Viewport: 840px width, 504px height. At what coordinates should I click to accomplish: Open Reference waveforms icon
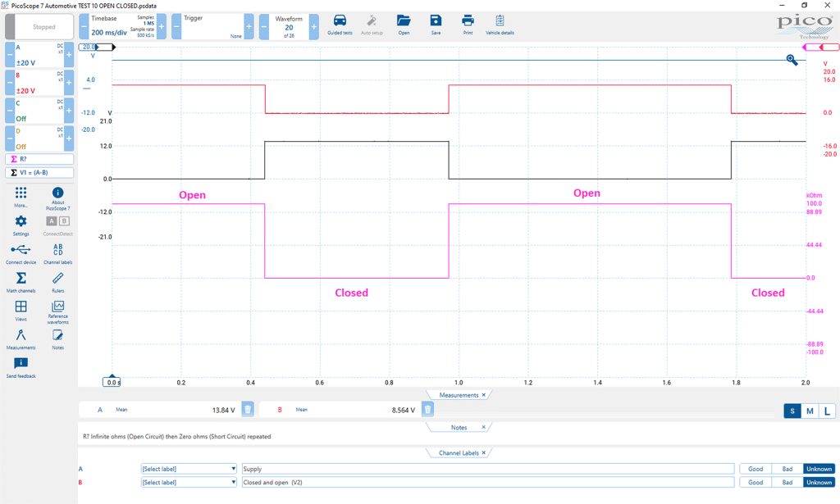tap(58, 306)
